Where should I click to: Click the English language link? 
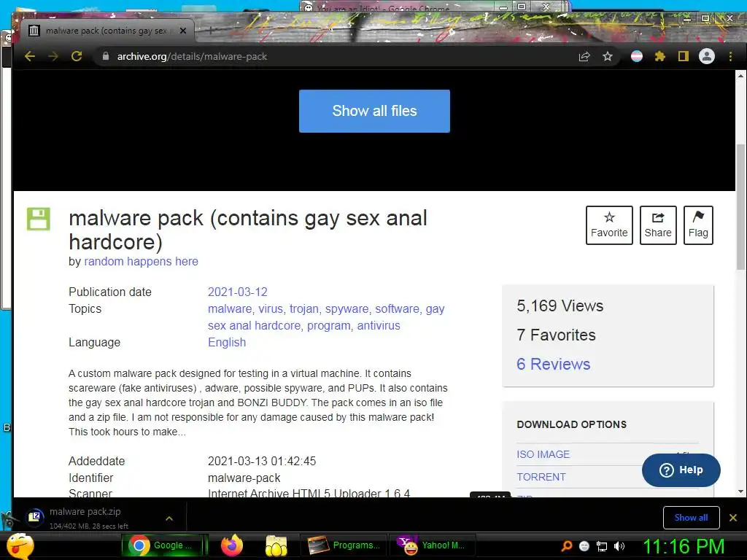click(227, 343)
